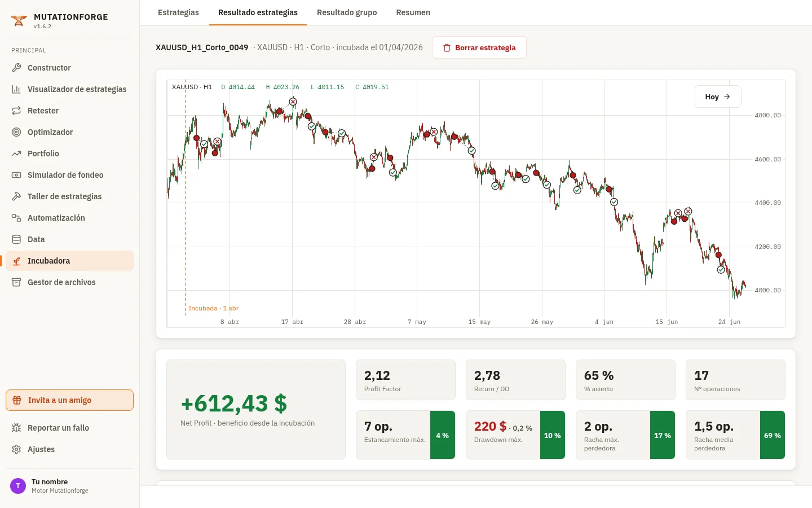Click the Borrar estrategia button label

(x=486, y=48)
